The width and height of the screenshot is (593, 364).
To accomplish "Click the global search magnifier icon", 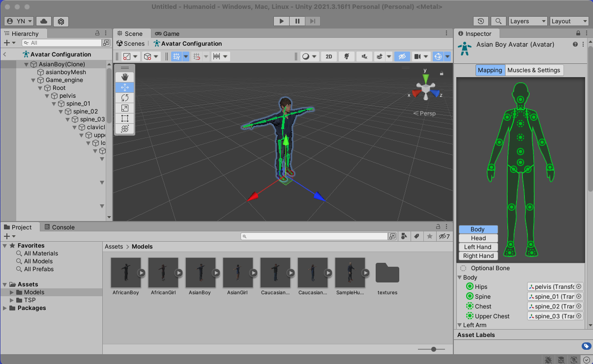I will click(x=499, y=21).
